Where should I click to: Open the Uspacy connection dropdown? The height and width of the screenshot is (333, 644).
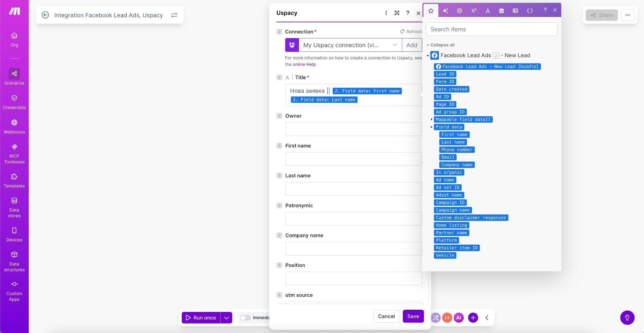(350, 45)
